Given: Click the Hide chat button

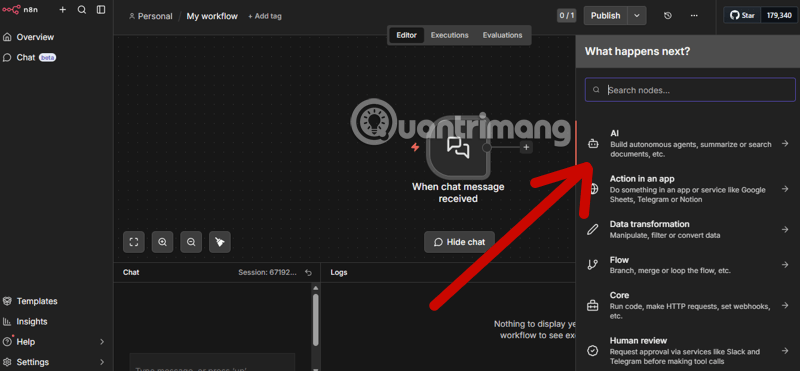Looking at the screenshot, I should [x=459, y=242].
